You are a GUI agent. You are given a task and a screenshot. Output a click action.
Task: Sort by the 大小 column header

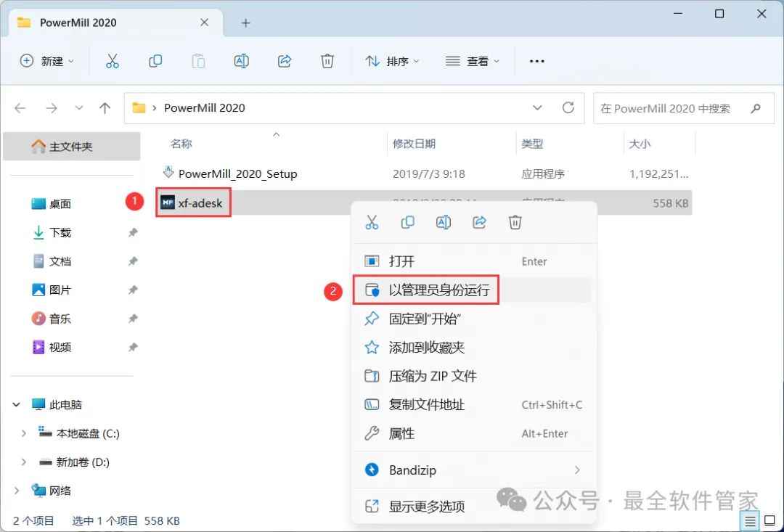point(640,144)
